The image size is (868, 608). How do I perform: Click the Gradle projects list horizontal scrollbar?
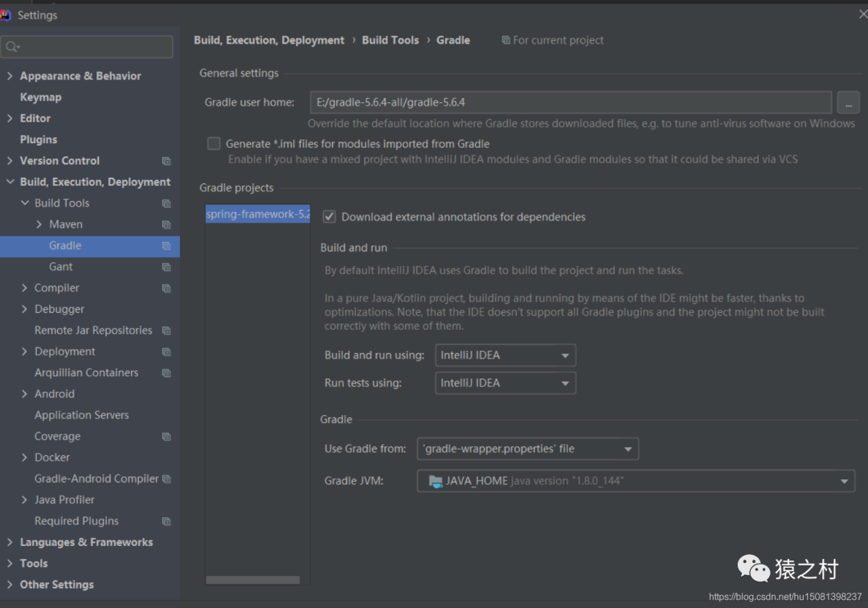[x=253, y=580]
